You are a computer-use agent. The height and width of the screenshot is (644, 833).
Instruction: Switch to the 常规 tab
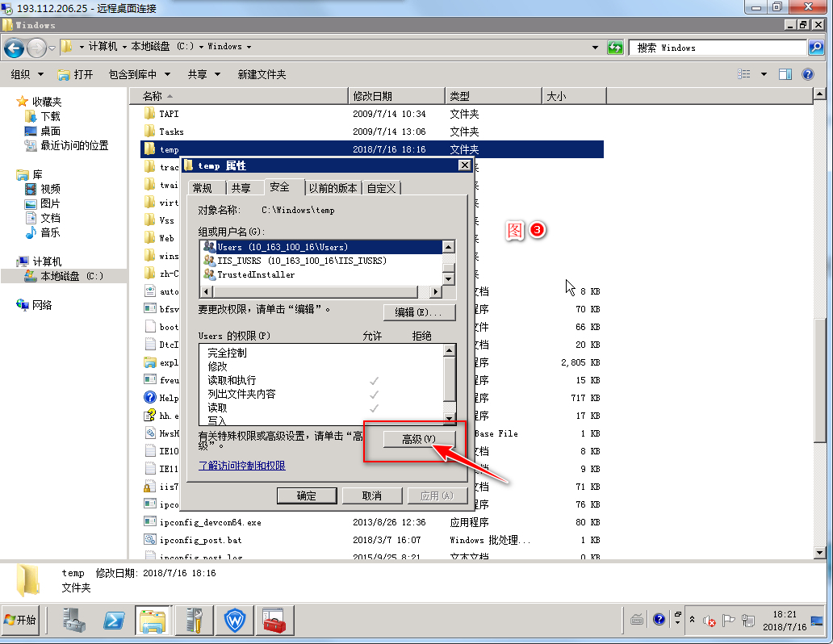tap(202, 188)
